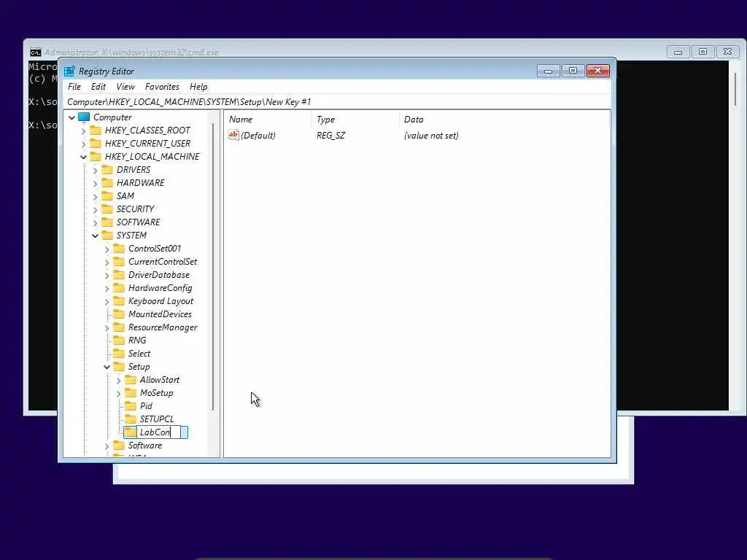Click the cmd.exe window title icon
Screen dimensions: 747x560
(x=36, y=52)
